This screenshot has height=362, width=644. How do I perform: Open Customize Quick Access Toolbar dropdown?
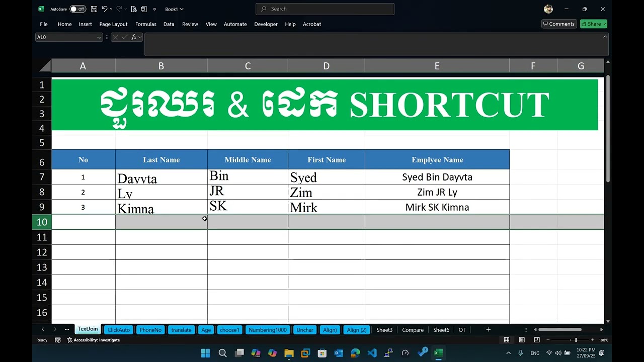(154, 9)
